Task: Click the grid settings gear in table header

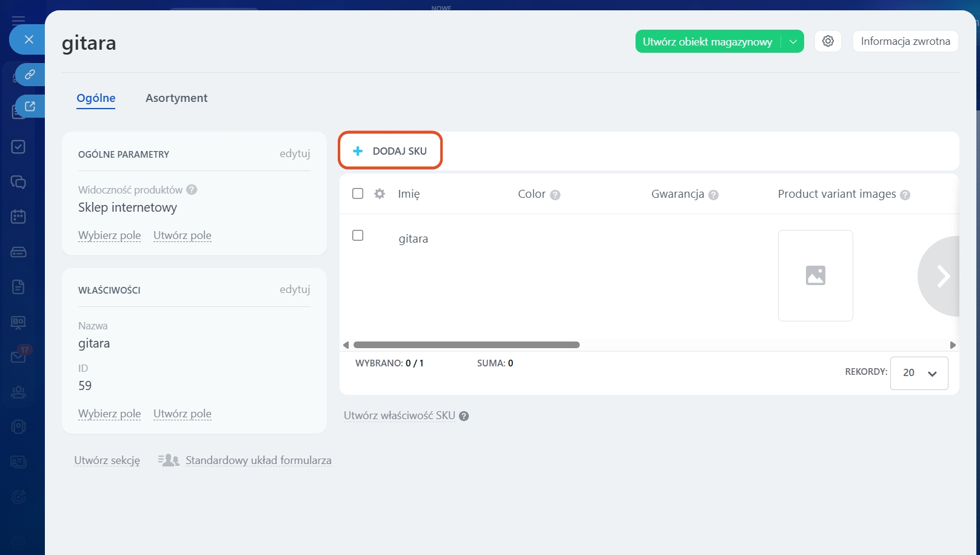Action: pyautogui.click(x=380, y=194)
